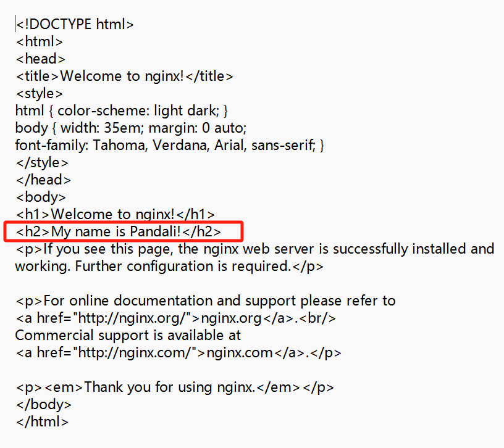Click the body width 35em rule

click(x=131, y=128)
